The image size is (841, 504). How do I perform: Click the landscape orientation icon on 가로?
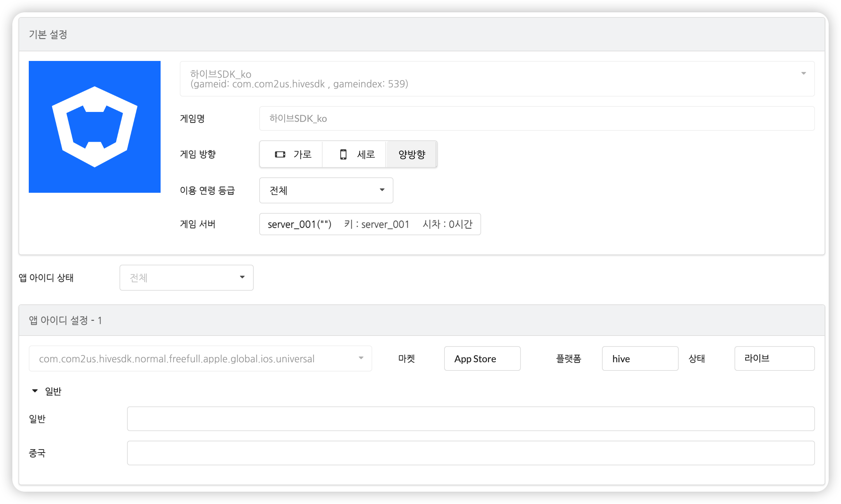pos(280,154)
